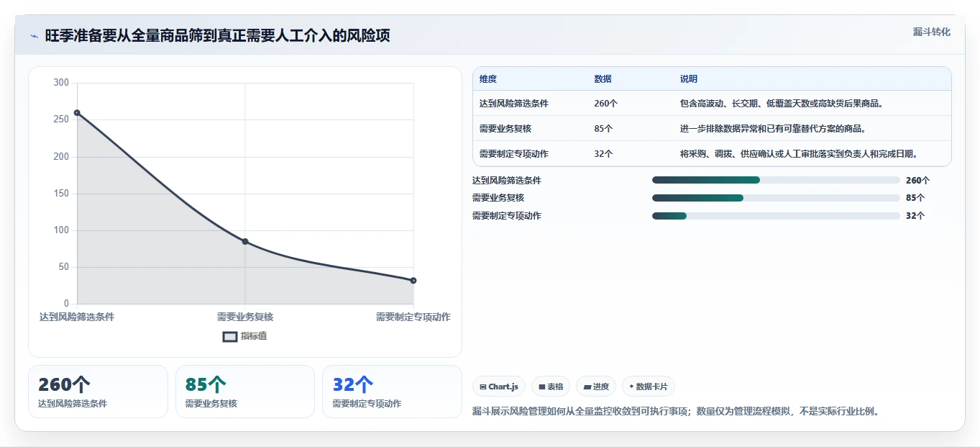The width and height of the screenshot is (980, 447).
Task: Click table cell 需要制定专项动作
Action: (514, 154)
